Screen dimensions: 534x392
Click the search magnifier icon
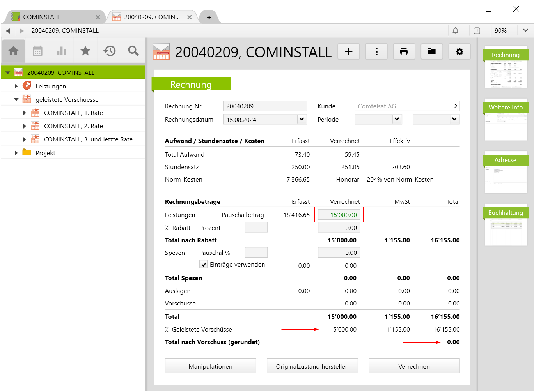(x=133, y=51)
